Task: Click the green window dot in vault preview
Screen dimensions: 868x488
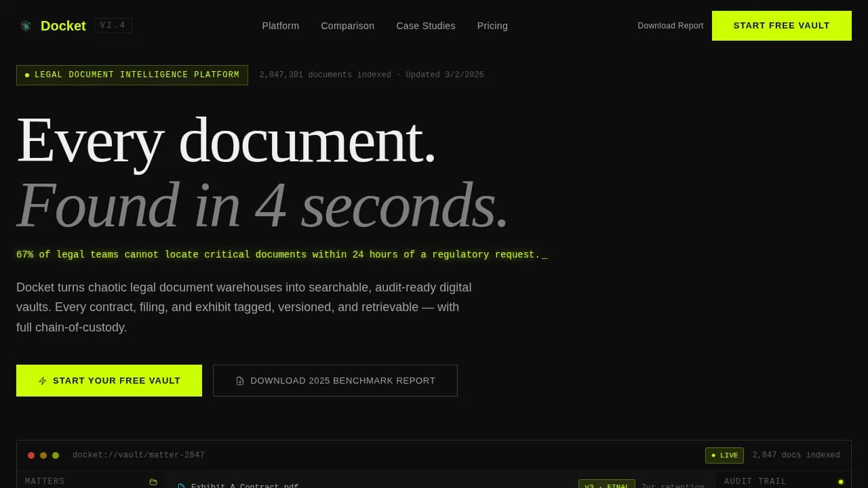Action: tap(56, 455)
